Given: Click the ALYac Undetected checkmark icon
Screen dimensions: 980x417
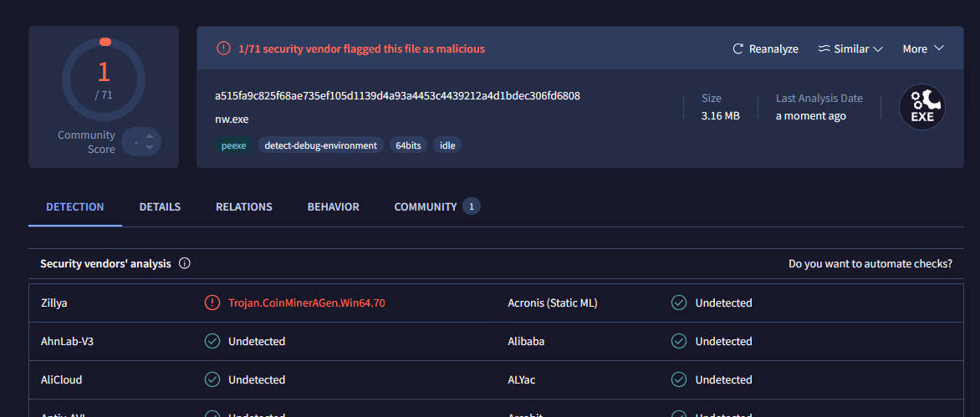Looking at the screenshot, I should click(679, 379).
